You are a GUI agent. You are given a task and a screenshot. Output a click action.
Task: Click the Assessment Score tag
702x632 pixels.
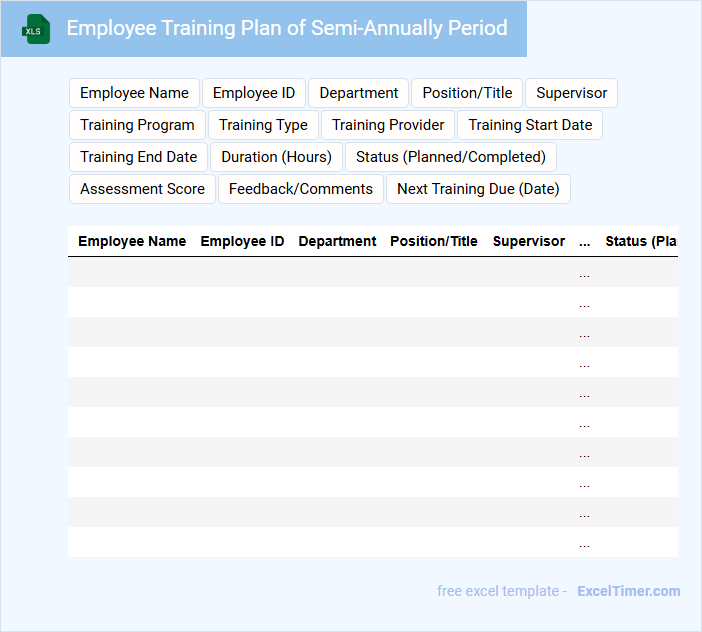[x=142, y=189]
